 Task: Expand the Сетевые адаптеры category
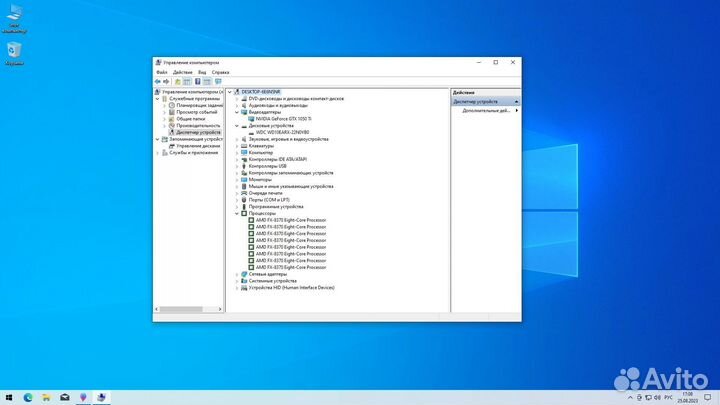(x=237, y=274)
